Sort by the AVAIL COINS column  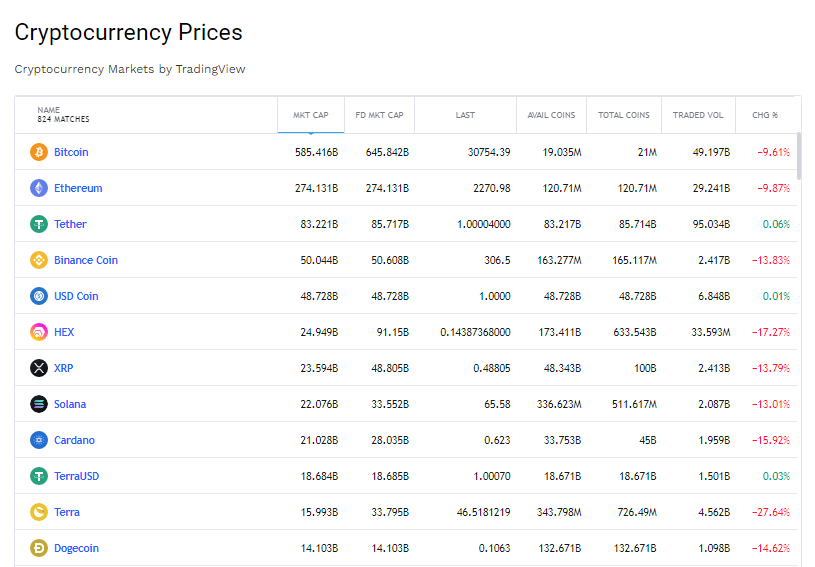tap(551, 115)
